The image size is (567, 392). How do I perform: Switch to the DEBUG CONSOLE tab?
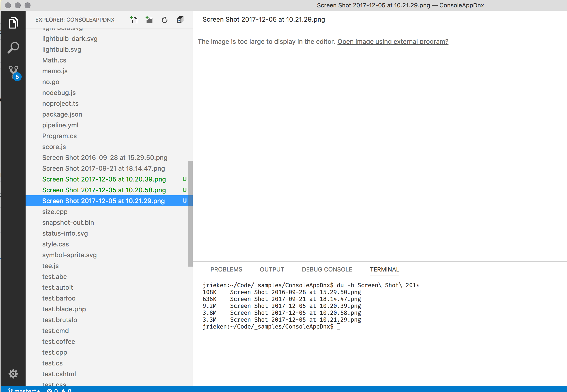(327, 269)
